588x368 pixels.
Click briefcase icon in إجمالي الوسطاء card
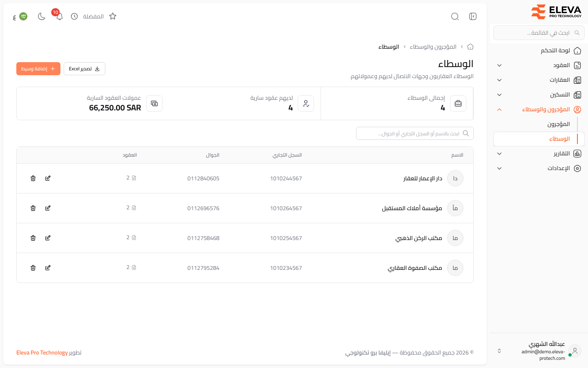coord(458,103)
